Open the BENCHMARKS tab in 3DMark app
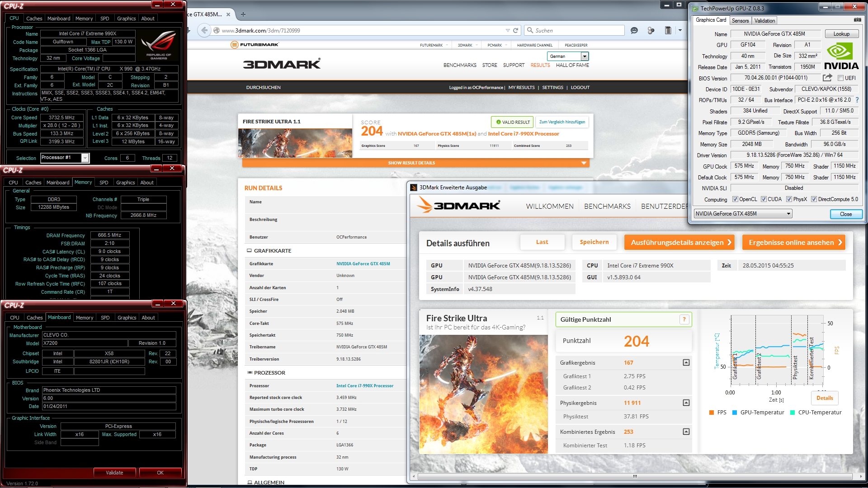 pos(607,206)
